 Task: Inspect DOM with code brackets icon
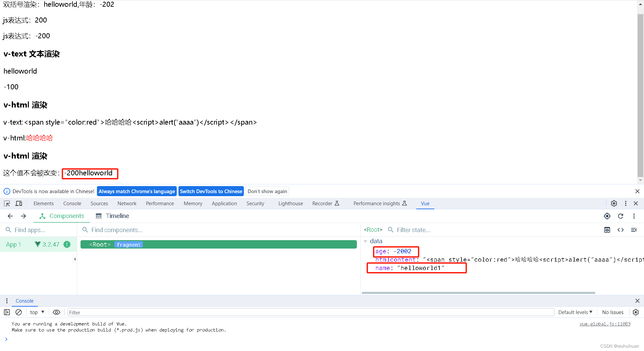(621, 230)
